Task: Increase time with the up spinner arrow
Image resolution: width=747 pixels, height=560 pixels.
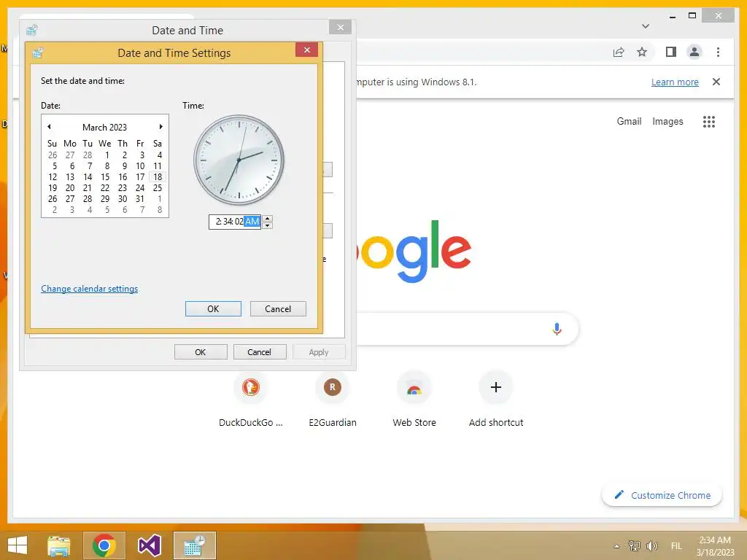Action: pos(268,218)
